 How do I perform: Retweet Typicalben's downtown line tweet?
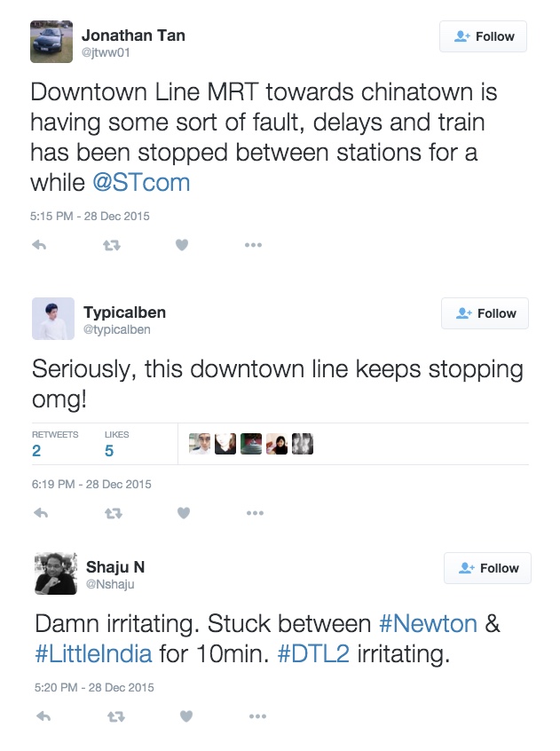(114, 513)
